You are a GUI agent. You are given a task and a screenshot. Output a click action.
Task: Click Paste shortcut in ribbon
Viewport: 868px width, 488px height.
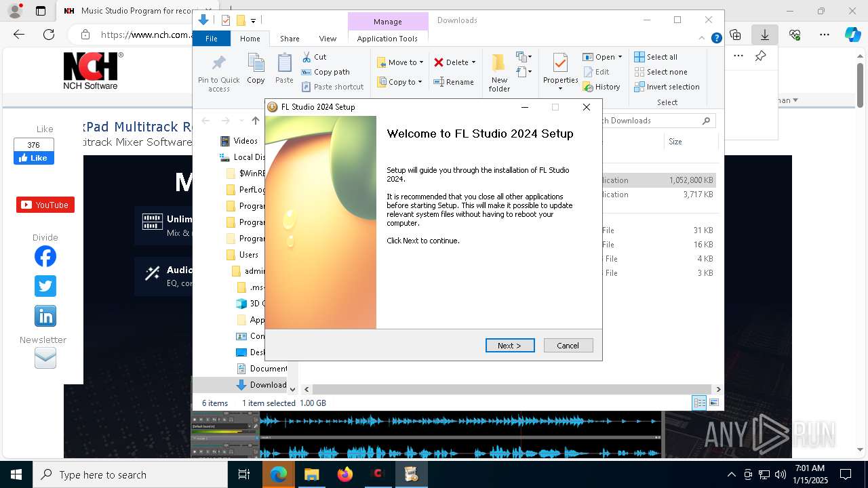332,87
